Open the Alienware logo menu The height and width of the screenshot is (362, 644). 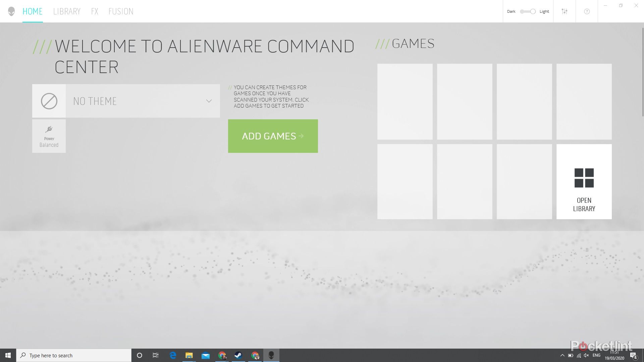point(11,11)
